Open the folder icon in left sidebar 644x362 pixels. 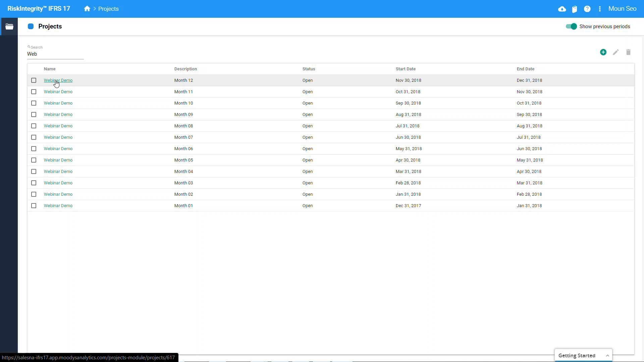[9, 26]
